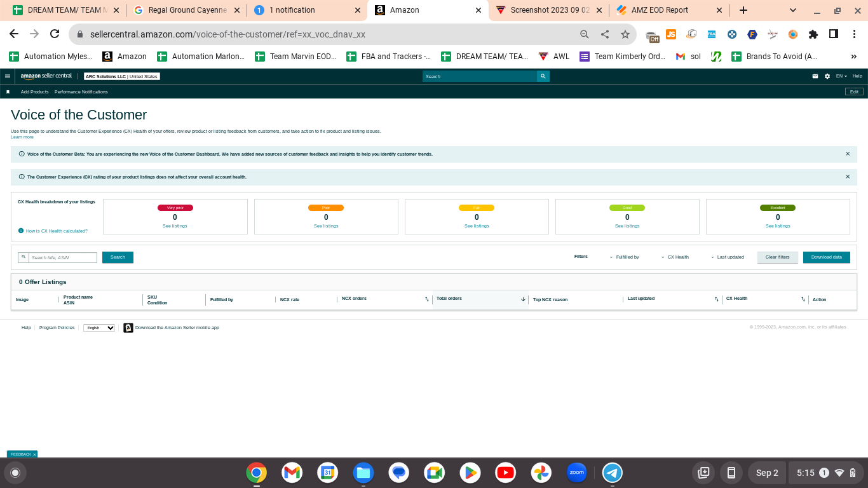
Task: Switch to the 1 notification tab
Action: point(307,10)
